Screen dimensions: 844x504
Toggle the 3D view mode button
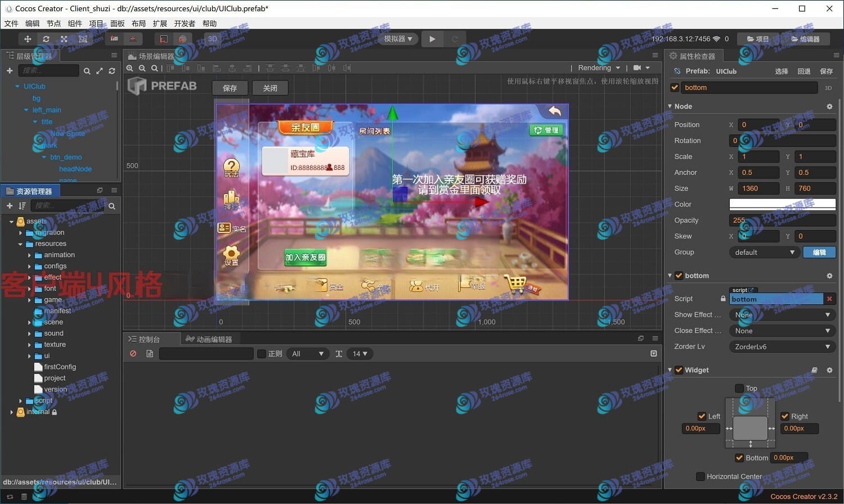[x=213, y=39]
